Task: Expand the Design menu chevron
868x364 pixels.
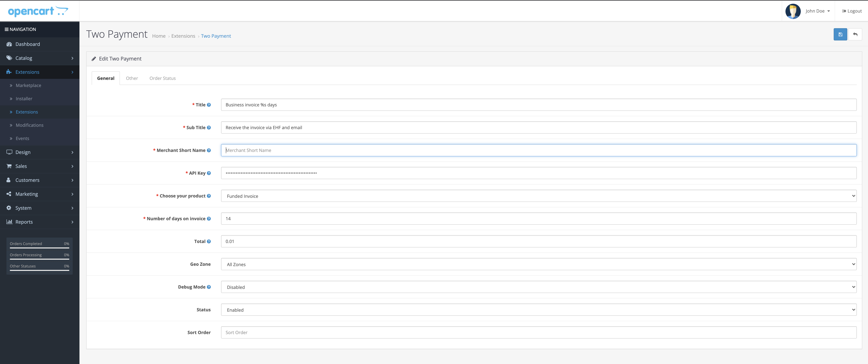Action: coord(73,152)
